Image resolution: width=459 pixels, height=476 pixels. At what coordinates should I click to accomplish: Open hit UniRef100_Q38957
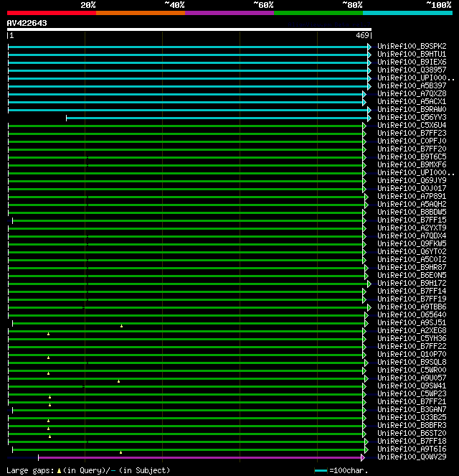point(412,70)
